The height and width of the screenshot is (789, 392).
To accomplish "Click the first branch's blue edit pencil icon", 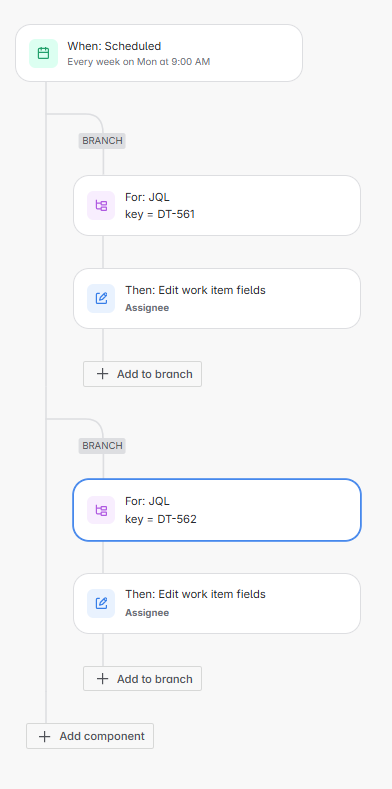I will (101, 298).
